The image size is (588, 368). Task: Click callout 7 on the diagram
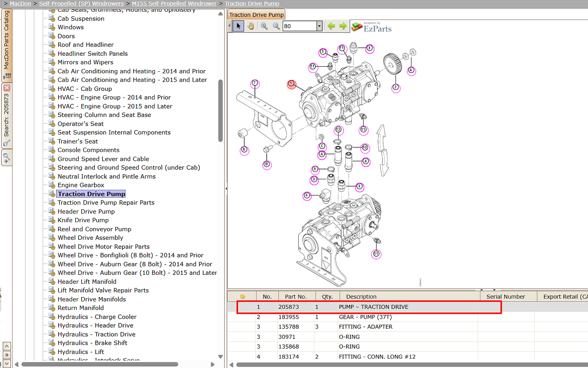(x=255, y=83)
